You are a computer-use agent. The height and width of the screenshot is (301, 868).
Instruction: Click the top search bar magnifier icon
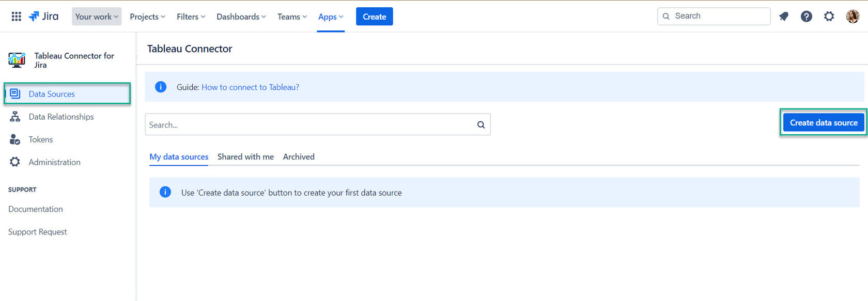(666, 17)
